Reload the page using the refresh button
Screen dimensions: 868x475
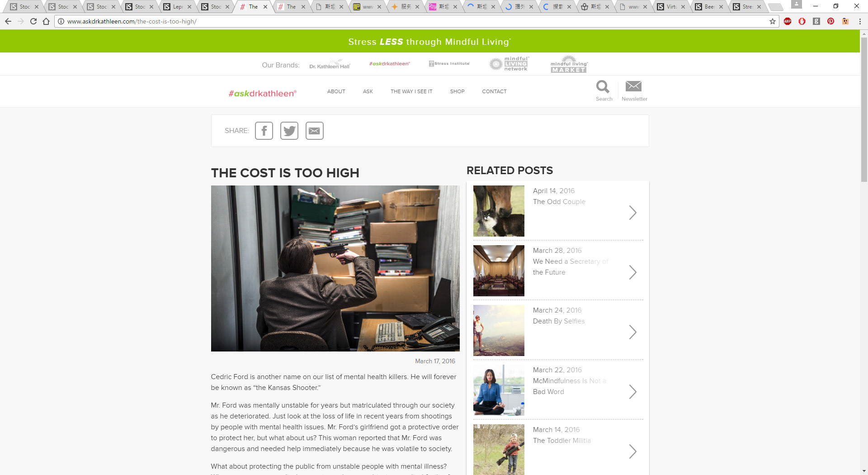pos(33,21)
